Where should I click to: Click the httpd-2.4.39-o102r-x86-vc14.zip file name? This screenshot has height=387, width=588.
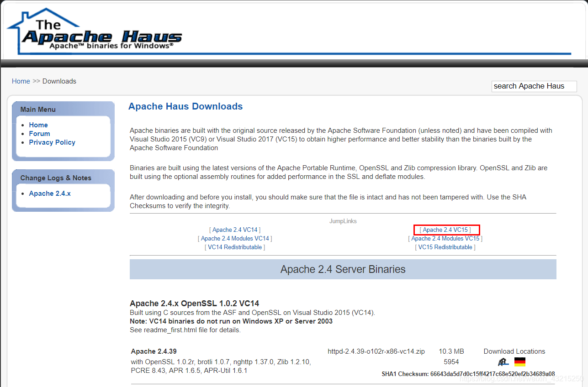point(376,351)
